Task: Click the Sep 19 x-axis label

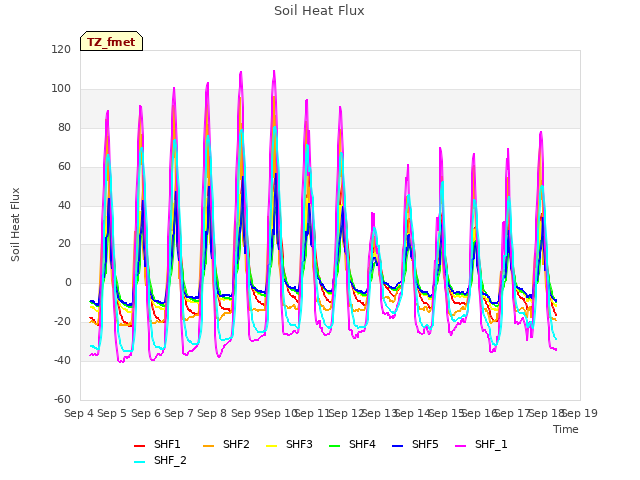Action: 580,413
